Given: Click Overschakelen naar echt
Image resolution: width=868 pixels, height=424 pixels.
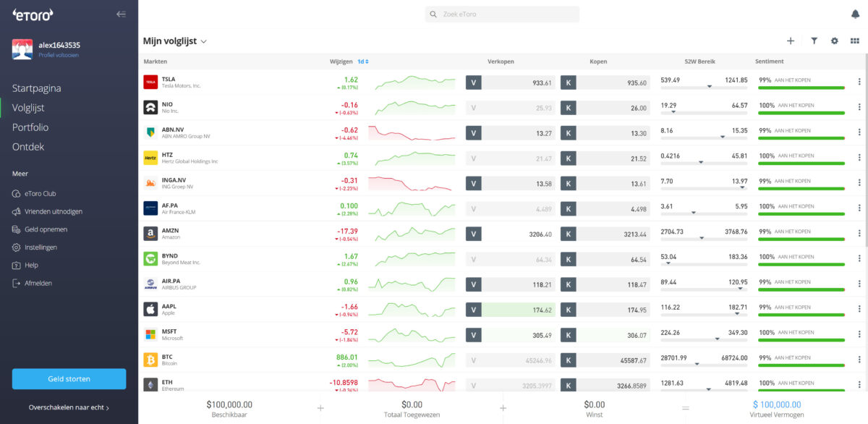Looking at the screenshot, I should coord(69,407).
